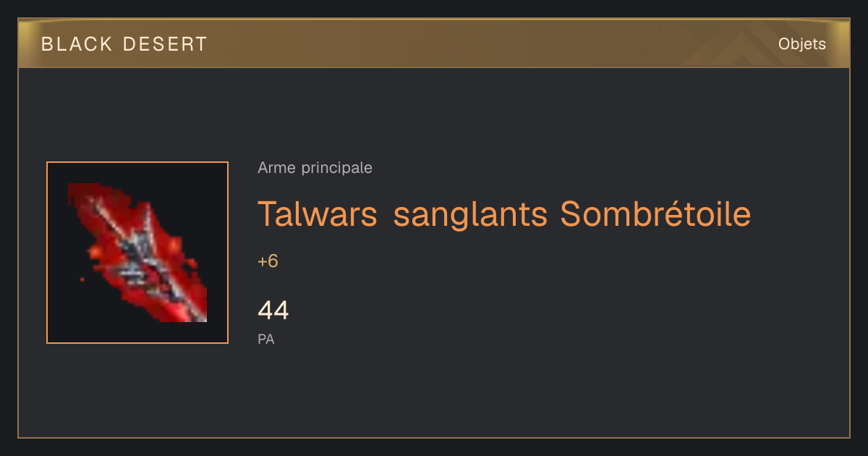Click the word Talwars in the title
Screen dimensions: 868x456
pyautogui.click(x=318, y=214)
